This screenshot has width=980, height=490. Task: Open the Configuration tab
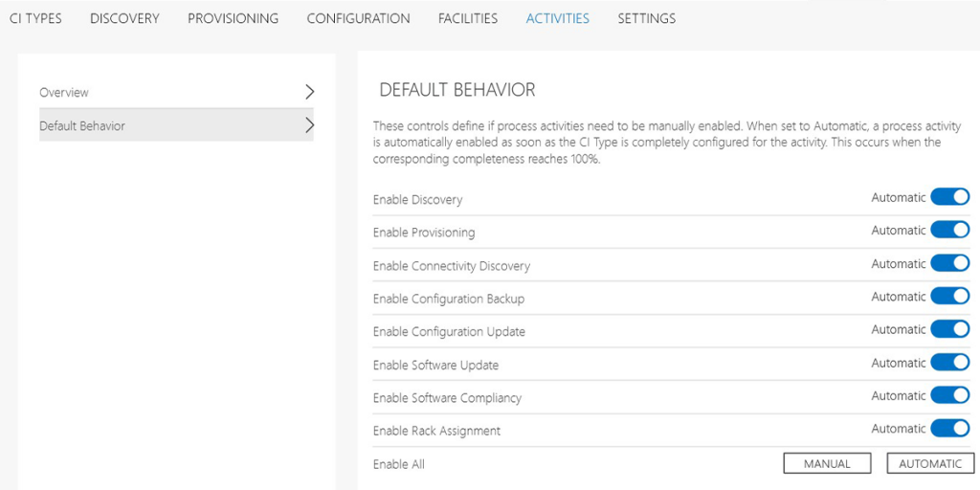[358, 18]
